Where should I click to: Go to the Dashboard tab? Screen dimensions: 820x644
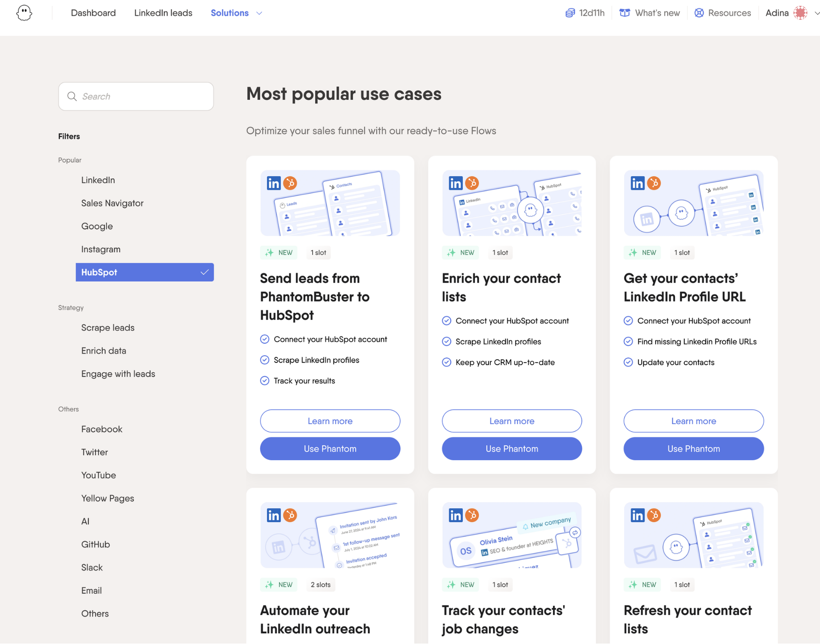(x=93, y=13)
